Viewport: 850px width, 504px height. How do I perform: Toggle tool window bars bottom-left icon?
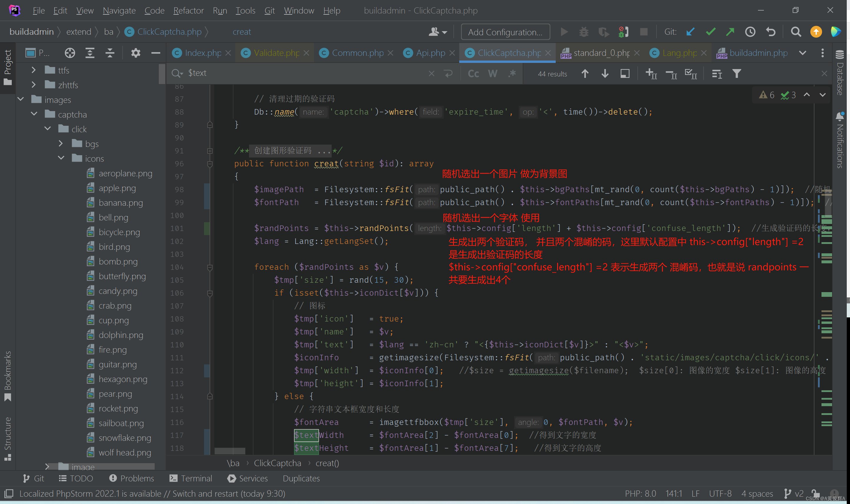9,493
